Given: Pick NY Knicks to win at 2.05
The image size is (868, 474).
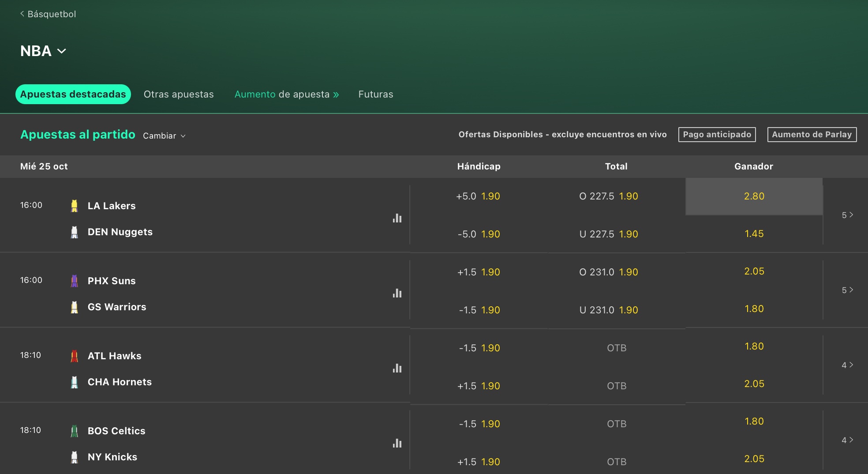Looking at the screenshot, I should coord(754,459).
